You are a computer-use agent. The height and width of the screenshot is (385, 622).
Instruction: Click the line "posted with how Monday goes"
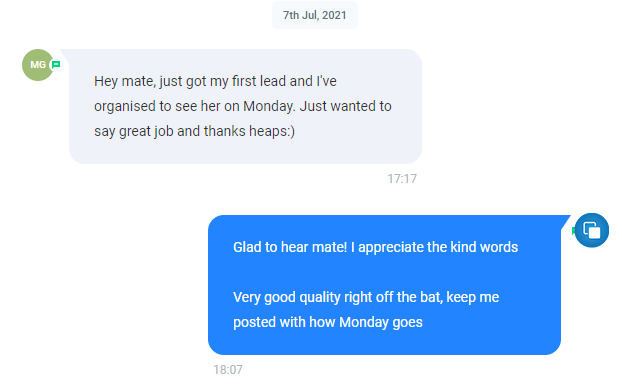pos(328,322)
